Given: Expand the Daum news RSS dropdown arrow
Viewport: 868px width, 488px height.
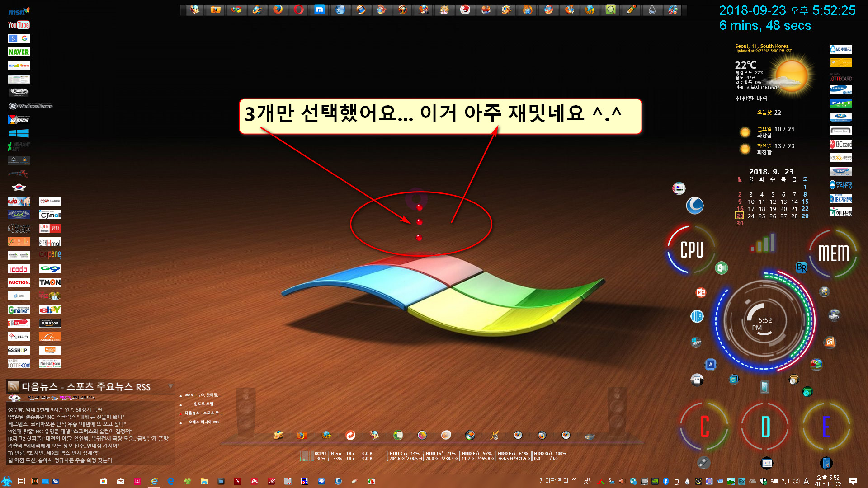Looking at the screenshot, I should point(170,386).
